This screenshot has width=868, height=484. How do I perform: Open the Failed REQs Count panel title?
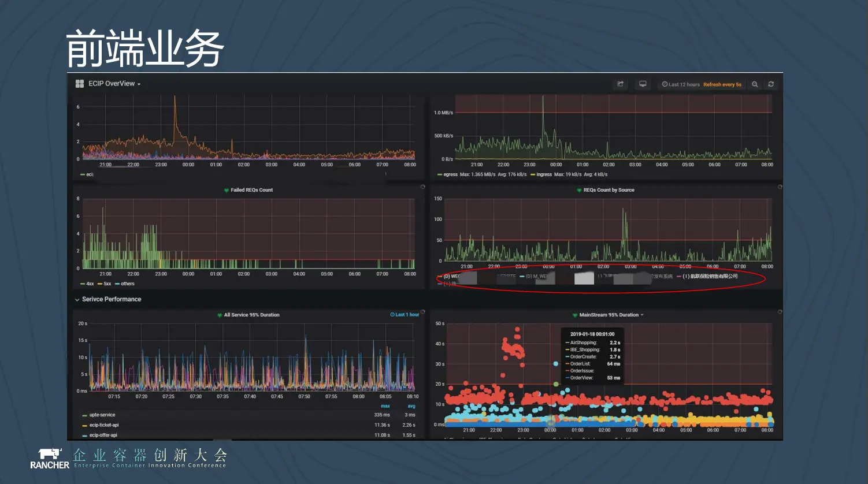coord(252,190)
